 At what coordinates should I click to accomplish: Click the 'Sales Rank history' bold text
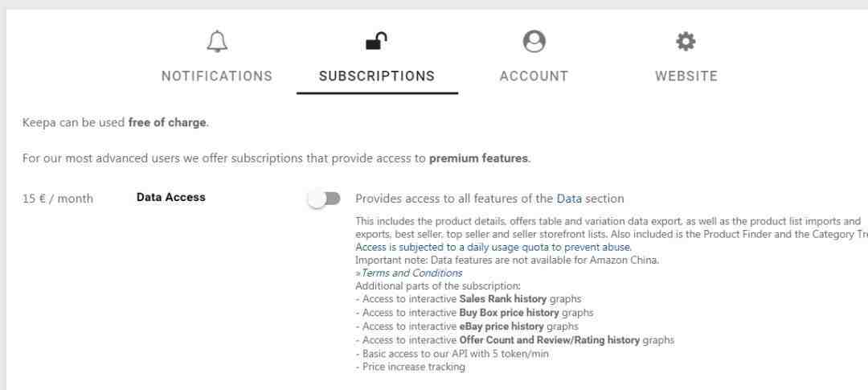pyautogui.click(x=503, y=299)
